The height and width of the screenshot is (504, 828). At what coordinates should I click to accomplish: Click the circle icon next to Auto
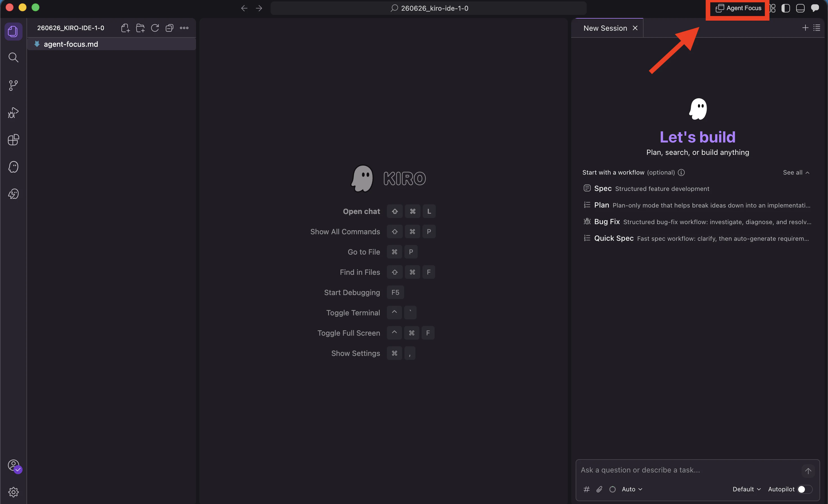(x=613, y=489)
